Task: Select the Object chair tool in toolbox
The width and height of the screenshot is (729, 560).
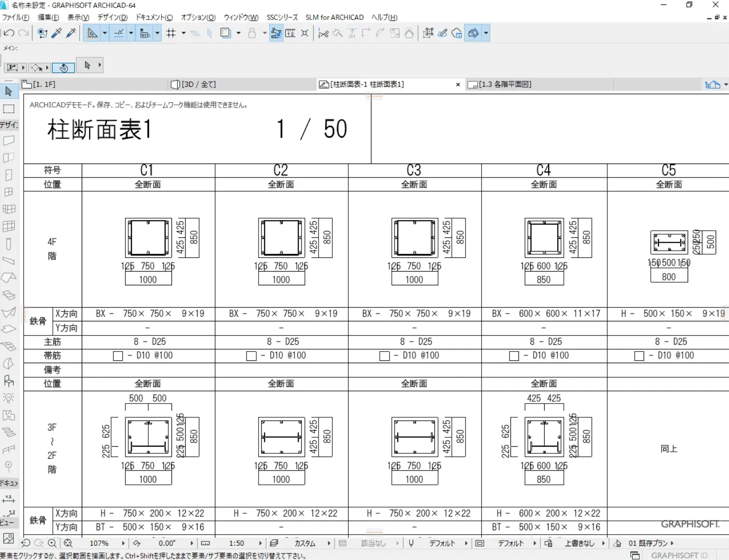Action: coord(8,381)
